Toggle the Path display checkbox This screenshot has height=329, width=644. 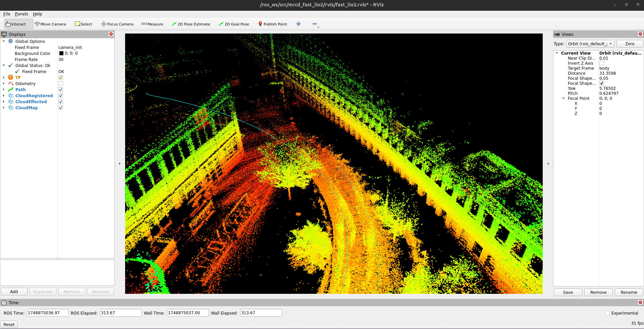[x=61, y=89]
